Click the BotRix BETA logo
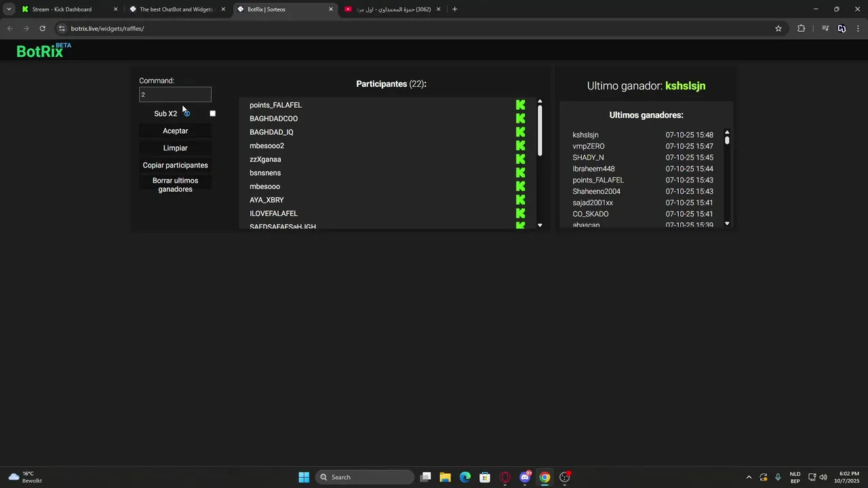 (x=43, y=50)
